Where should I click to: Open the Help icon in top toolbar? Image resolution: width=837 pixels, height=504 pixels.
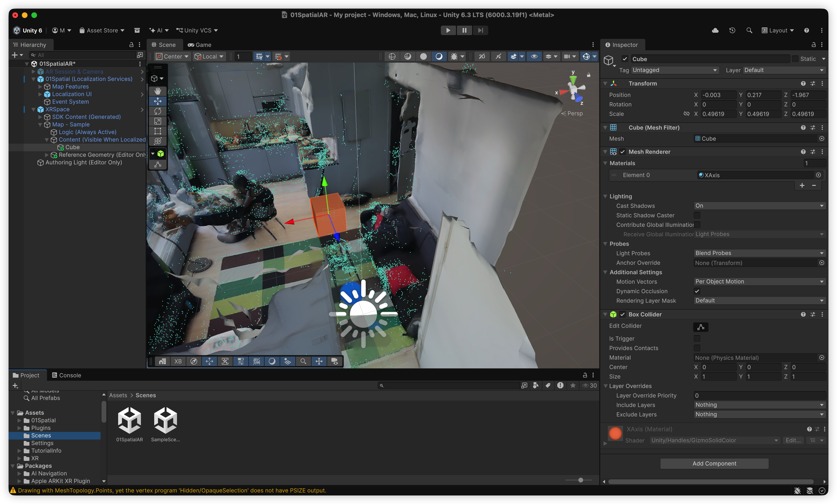tap(806, 30)
